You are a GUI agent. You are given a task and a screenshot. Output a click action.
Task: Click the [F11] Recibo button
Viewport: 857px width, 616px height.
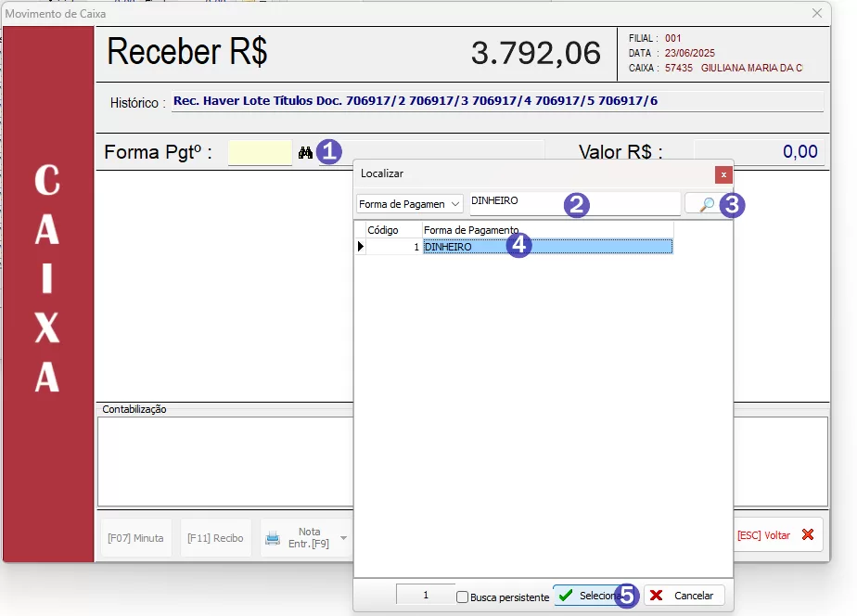pyautogui.click(x=215, y=538)
